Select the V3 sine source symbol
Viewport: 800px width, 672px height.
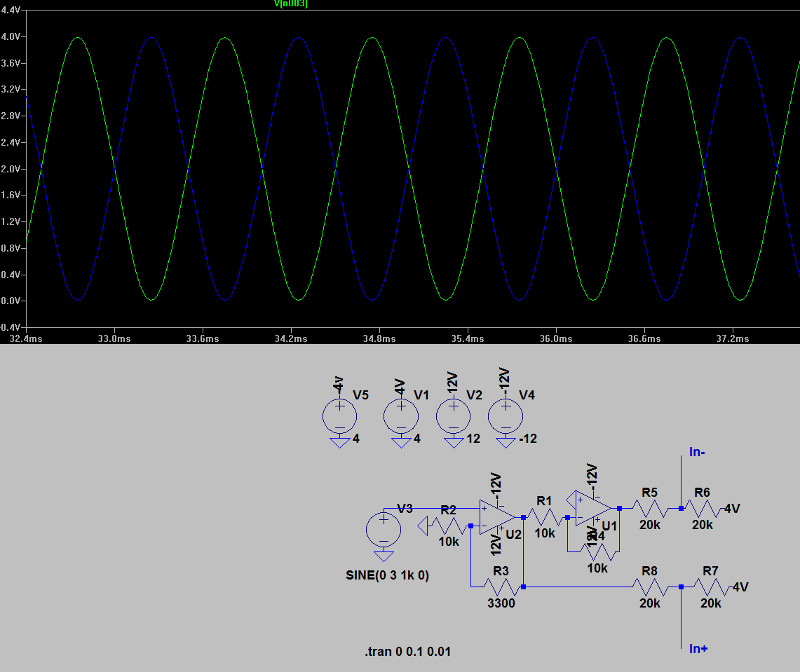[x=384, y=530]
